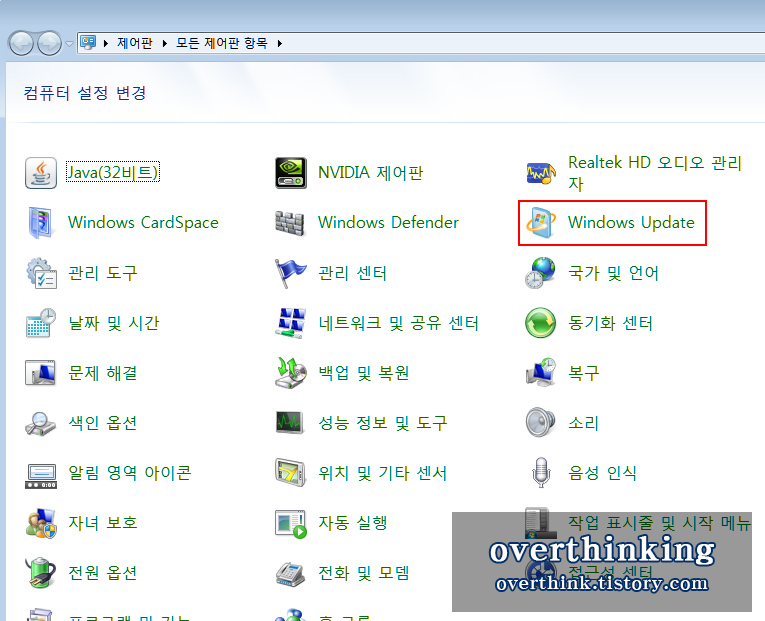The height and width of the screenshot is (621, 765).
Task: Open the 관리 도구 text link
Action: click(x=102, y=273)
